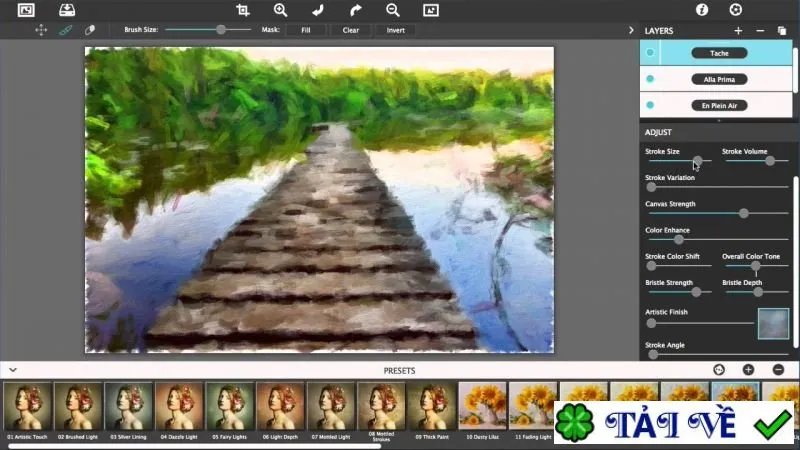Click the save image icon
The width and height of the screenshot is (800, 450).
tap(67, 10)
